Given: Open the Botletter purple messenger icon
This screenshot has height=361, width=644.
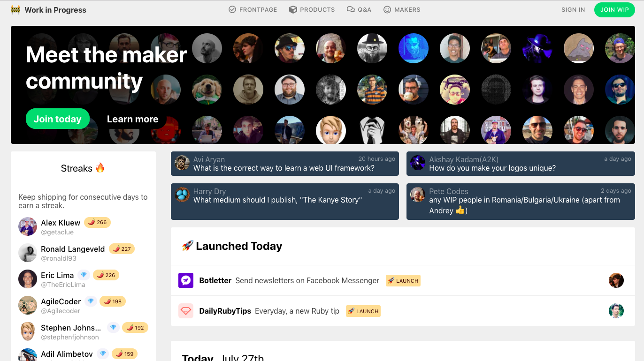Looking at the screenshot, I should [186, 280].
